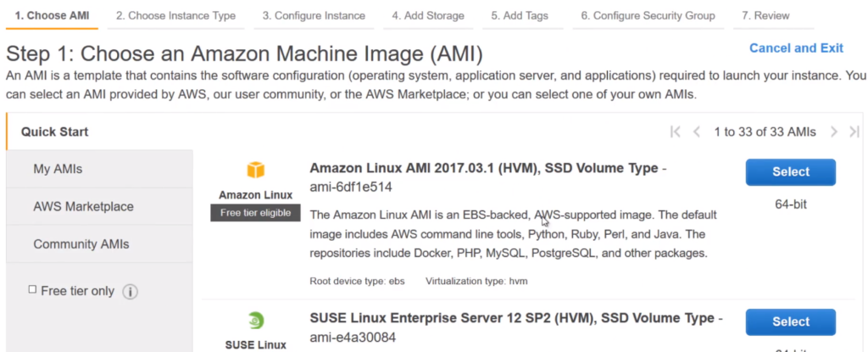
Task: Click the Amazon Linux orange cube icon
Action: tap(255, 170)
